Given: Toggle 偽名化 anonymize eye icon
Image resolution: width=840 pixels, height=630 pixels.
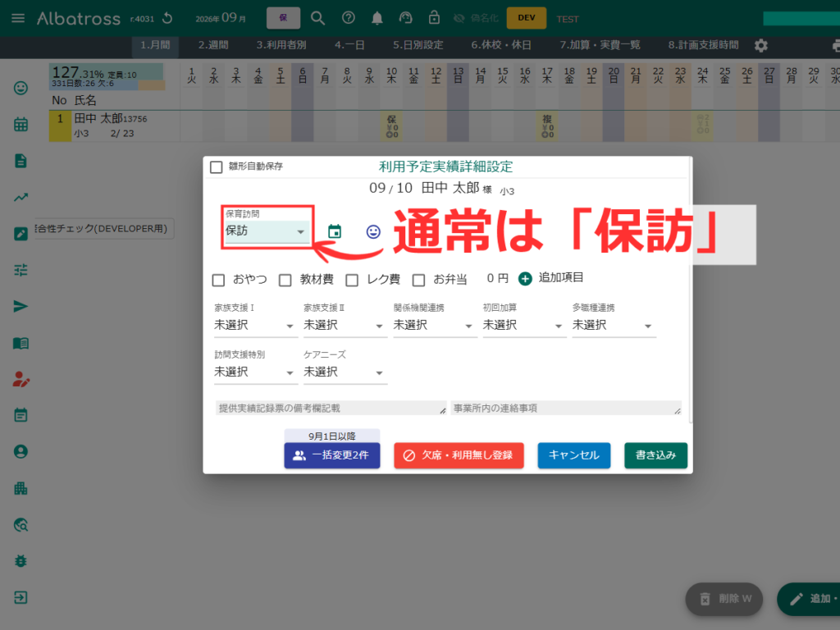Looking at the screenshot, I should point(459,19).
